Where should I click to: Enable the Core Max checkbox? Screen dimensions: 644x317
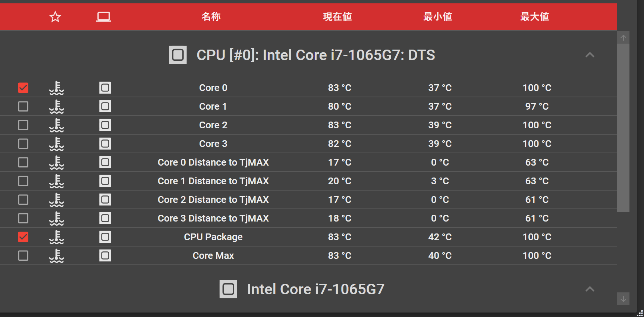pyautogui.click(x=23, y=255)
